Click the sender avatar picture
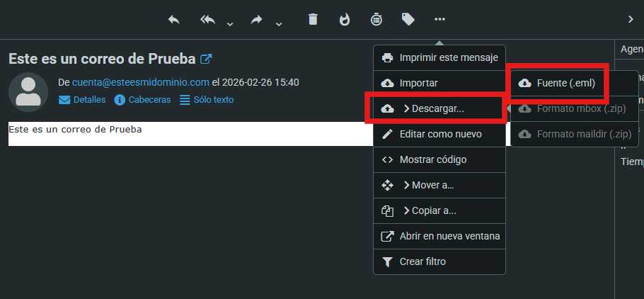Viewport: 644px width, 299px height. pos(28,91)
